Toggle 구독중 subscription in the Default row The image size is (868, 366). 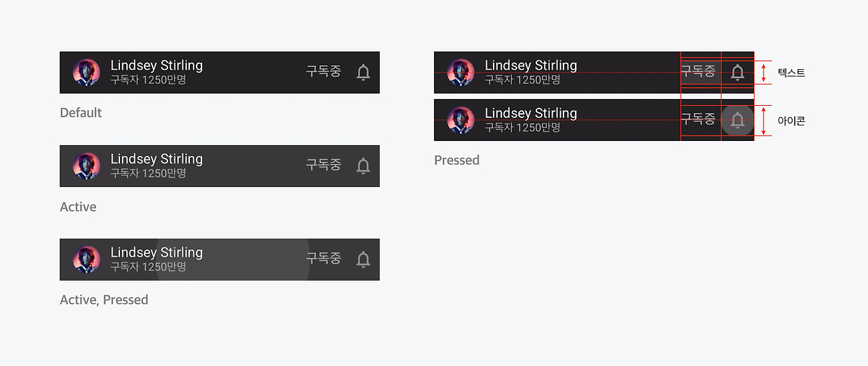(x=323, y=71)
